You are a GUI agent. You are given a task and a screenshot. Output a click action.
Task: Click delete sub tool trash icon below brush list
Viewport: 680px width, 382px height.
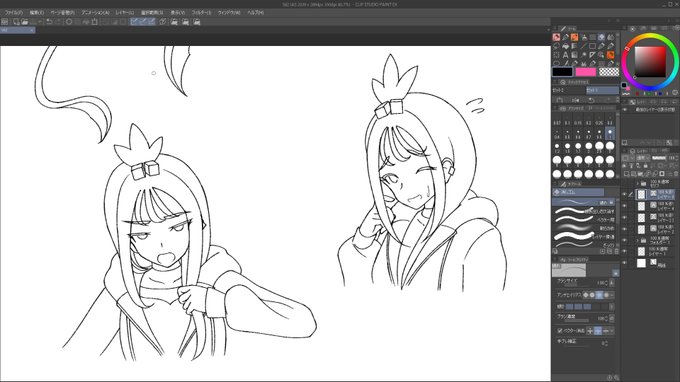[x=617, y=251]
